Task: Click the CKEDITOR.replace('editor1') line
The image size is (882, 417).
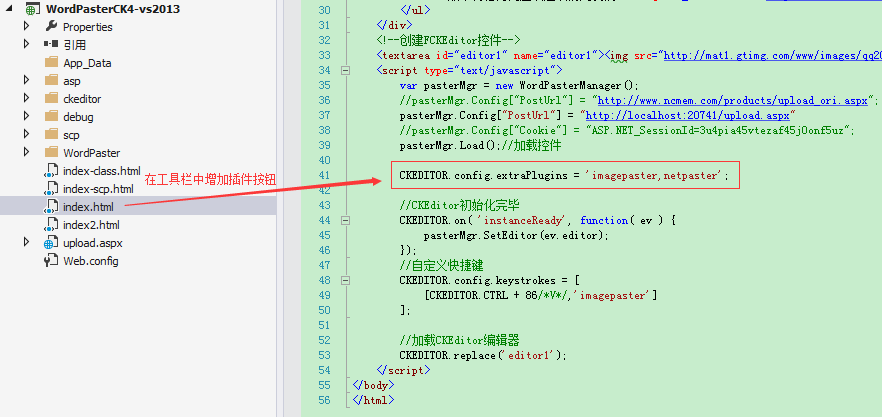Action: pos(483,355)
